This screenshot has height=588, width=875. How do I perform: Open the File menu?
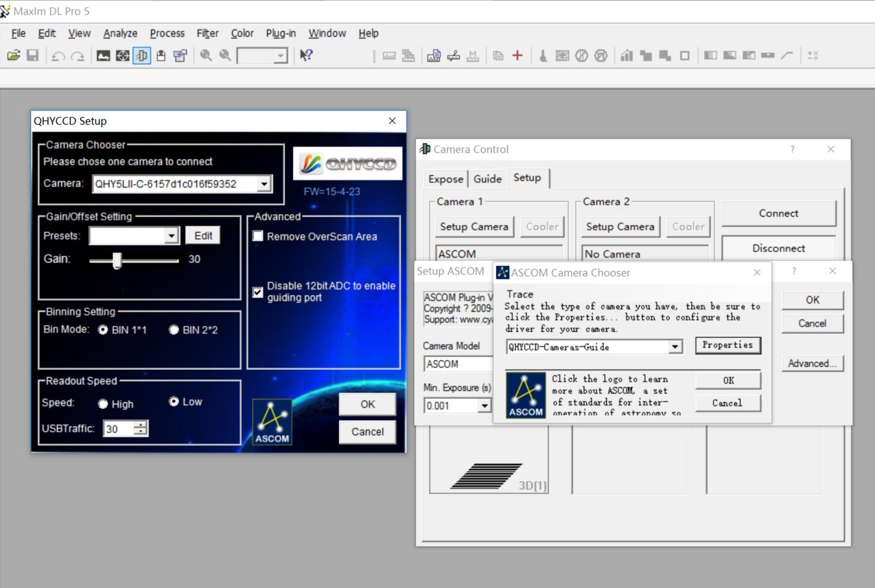click(x=19, y=33)
